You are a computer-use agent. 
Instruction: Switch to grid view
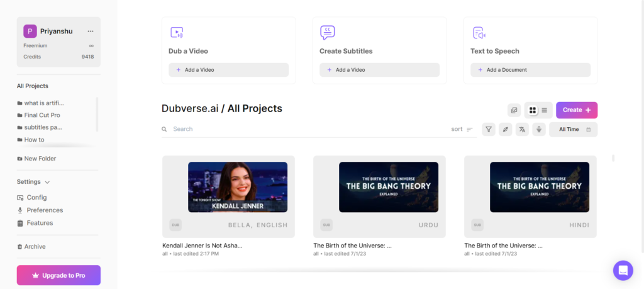pos(533,110)
